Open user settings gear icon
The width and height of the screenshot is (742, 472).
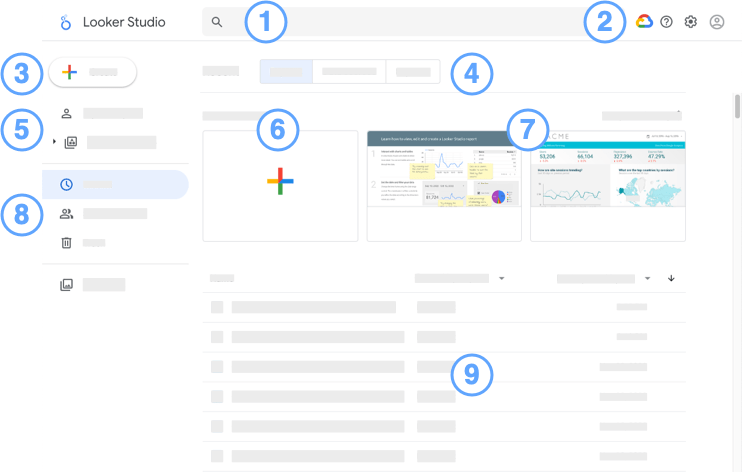point(691,22)
